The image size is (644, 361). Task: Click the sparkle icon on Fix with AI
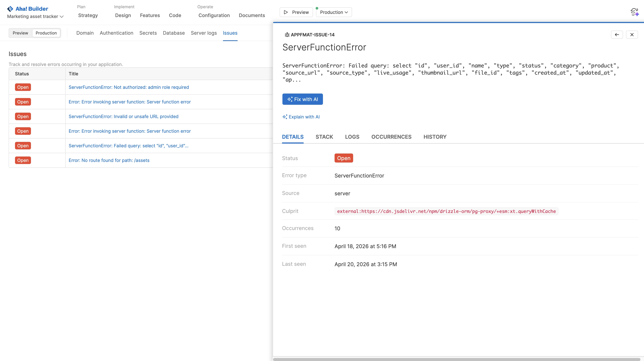(x=290, y=99)
